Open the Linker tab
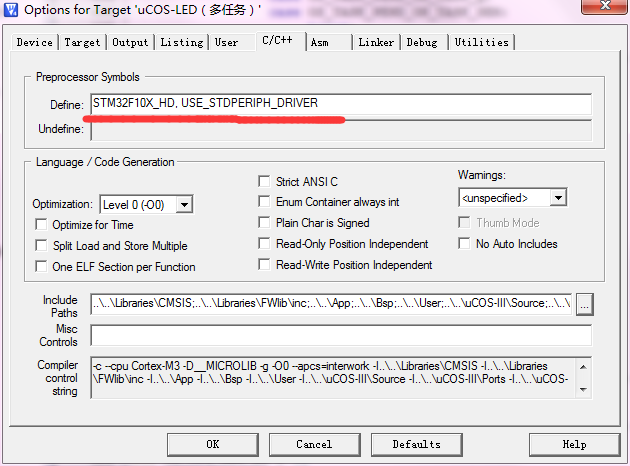 tap(376, 42)
